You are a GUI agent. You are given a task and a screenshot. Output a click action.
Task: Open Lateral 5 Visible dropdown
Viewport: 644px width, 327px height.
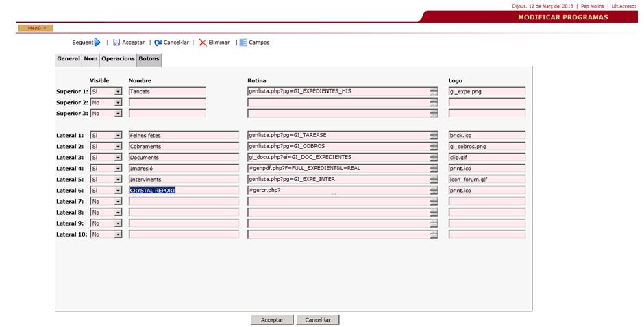pos(106,180)
